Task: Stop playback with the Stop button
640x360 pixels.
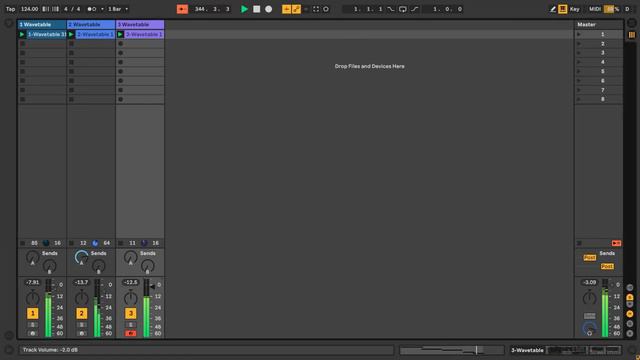Action: pos(256,9)
